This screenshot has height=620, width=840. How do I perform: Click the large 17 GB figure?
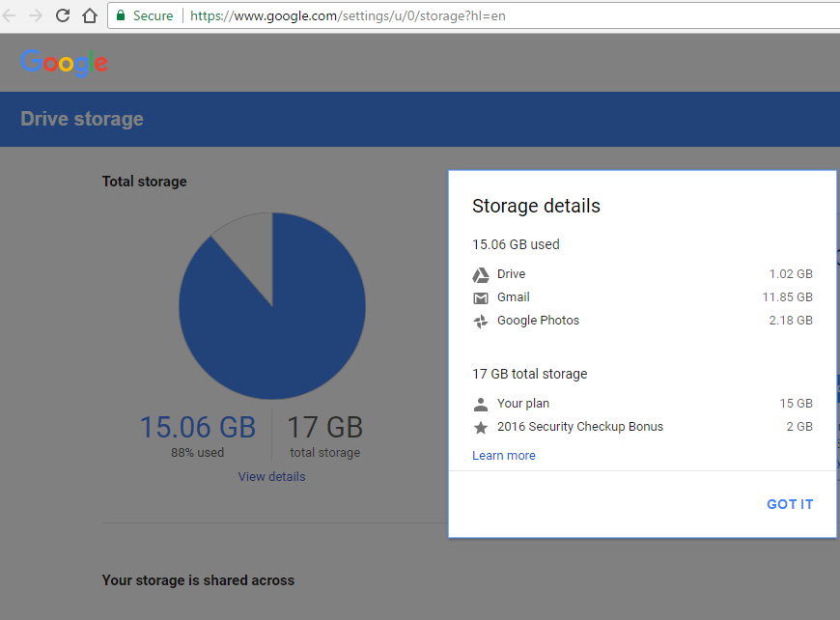[x=324, y=427]
